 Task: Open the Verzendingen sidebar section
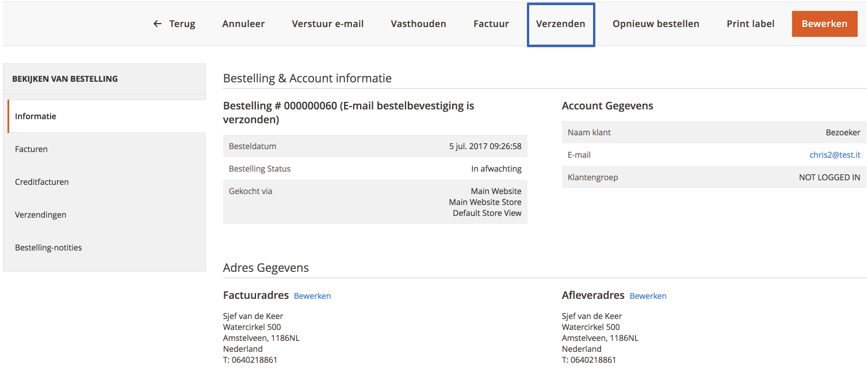[40, 214]
